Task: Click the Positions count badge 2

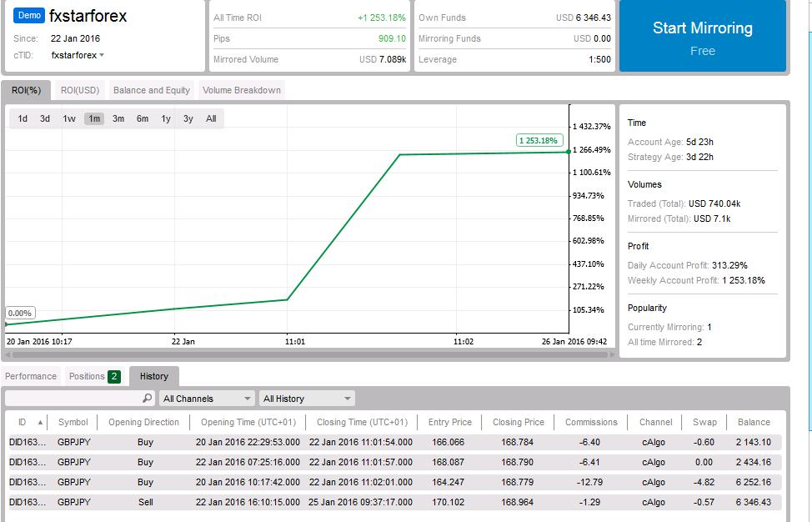Action: click(x=114, y=376)
